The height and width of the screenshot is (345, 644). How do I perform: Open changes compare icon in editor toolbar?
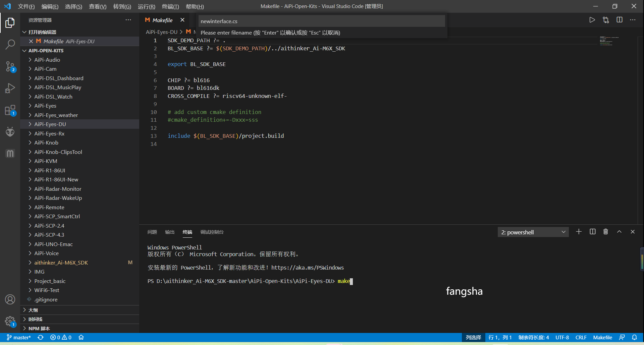[606, 20]
